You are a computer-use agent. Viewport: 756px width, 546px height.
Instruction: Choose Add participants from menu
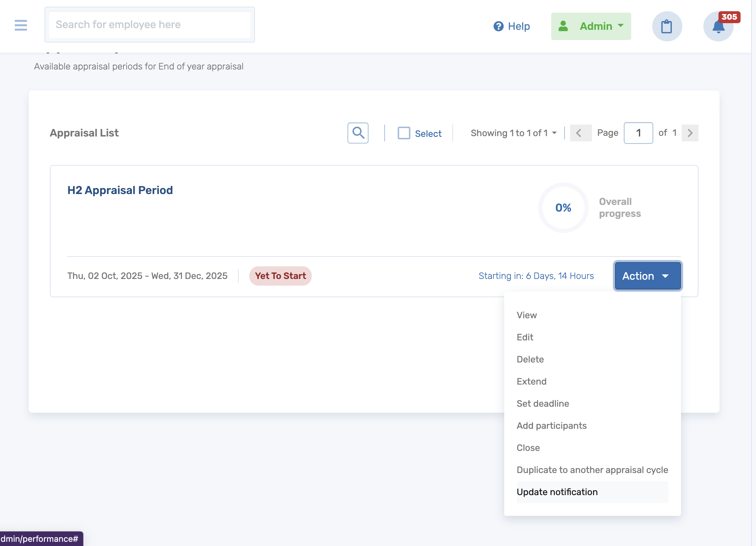tap(551, 426)
